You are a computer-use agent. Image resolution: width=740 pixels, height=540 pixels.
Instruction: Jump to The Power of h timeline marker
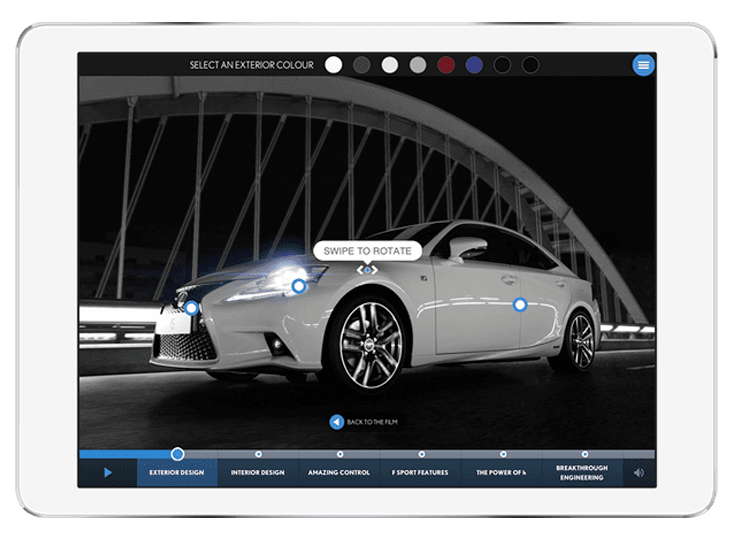(503, 454)
